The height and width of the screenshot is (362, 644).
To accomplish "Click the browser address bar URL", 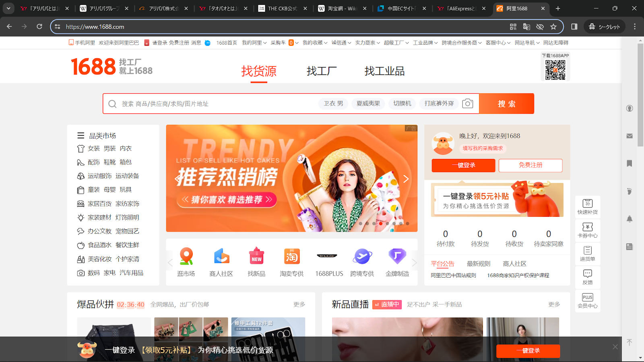I will coord(95,27).
